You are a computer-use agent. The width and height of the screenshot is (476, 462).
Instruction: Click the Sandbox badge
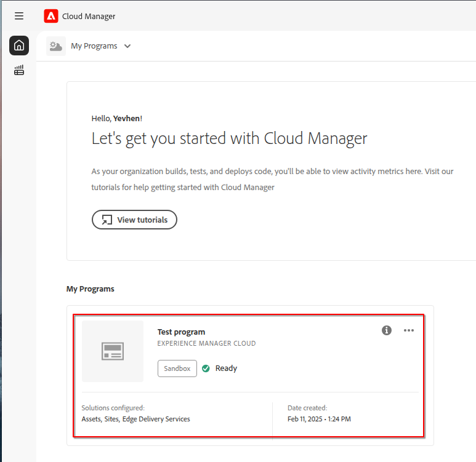click(177, 368)
